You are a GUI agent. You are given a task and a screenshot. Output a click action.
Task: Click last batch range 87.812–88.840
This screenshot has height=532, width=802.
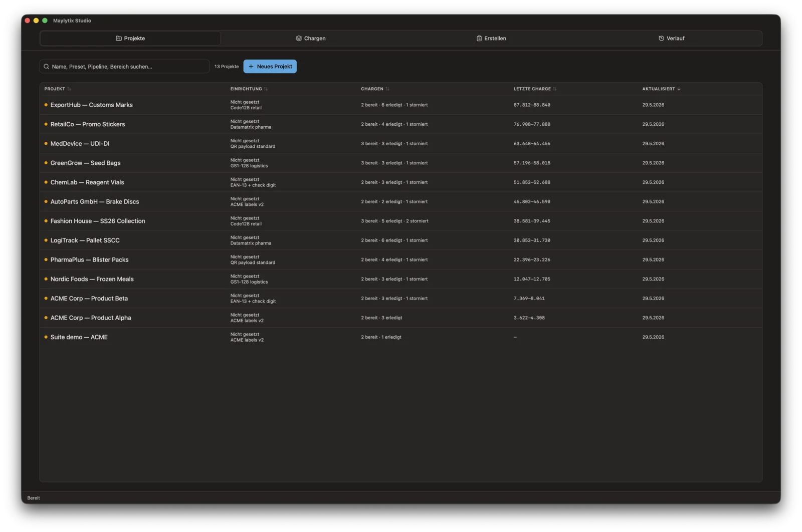[532, 105]
